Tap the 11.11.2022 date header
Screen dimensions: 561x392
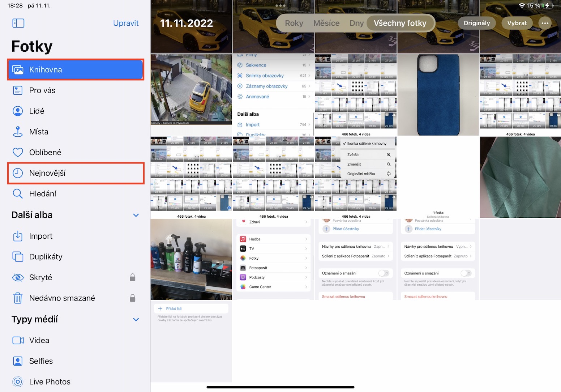187,23
